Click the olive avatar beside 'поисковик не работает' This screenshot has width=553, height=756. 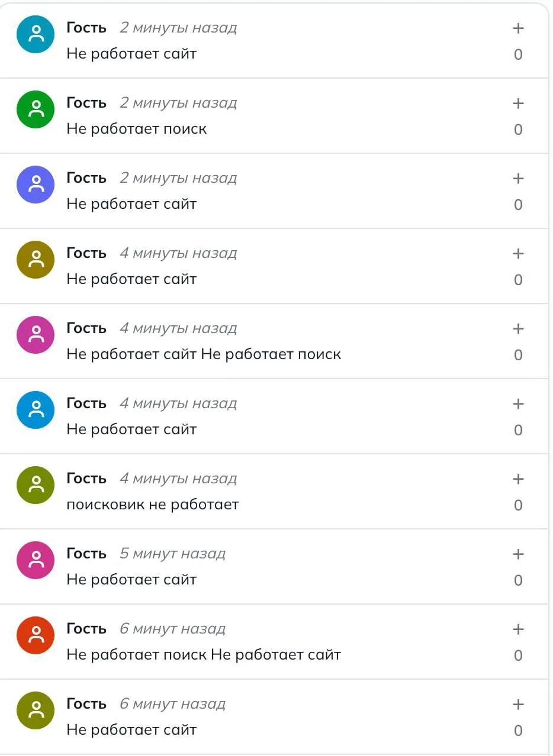(x=36, y=485)
